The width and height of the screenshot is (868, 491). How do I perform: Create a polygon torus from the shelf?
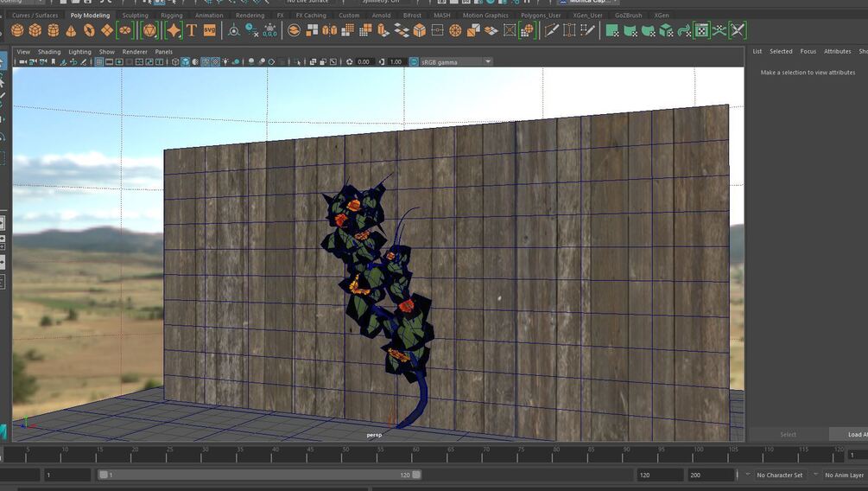click(x=89, y=30)
